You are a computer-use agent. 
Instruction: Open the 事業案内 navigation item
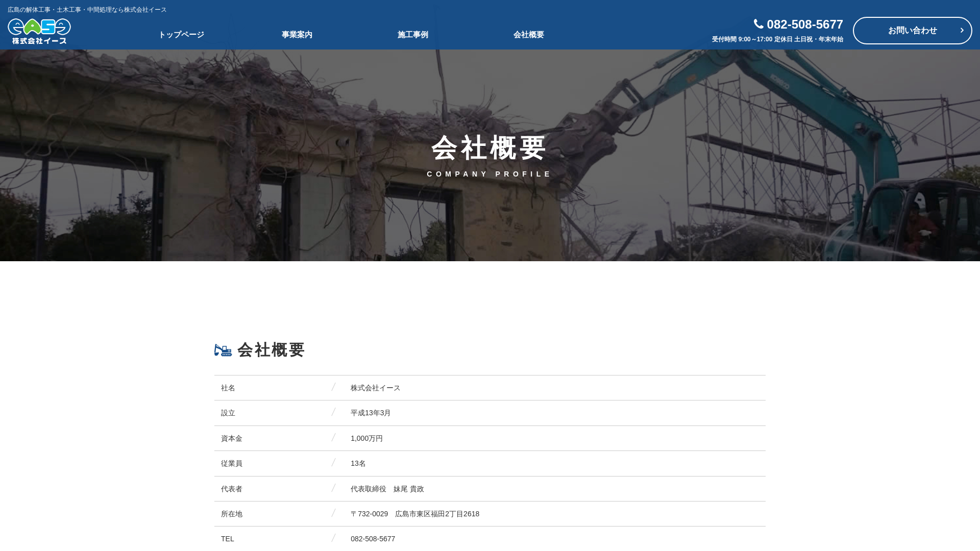(x=297, y=35)
